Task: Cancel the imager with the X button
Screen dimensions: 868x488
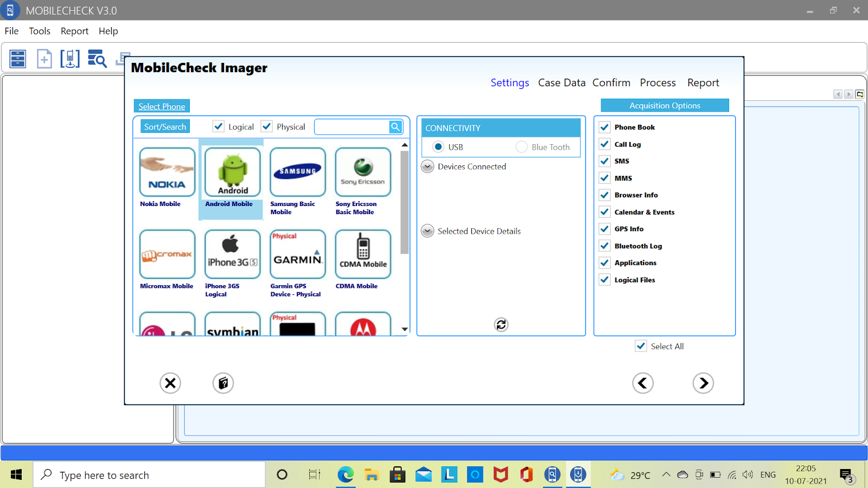Action: pos(170,383)
